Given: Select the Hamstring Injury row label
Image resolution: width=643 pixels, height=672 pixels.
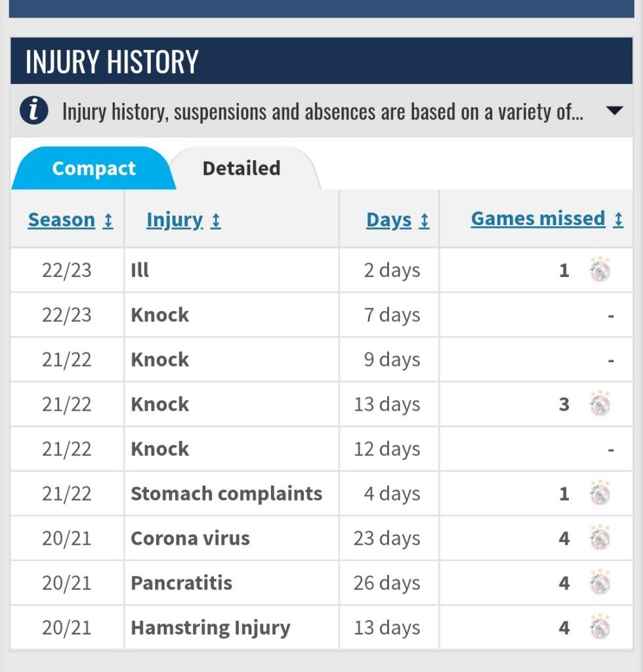Looking at the screenshot, I should 210,627.
